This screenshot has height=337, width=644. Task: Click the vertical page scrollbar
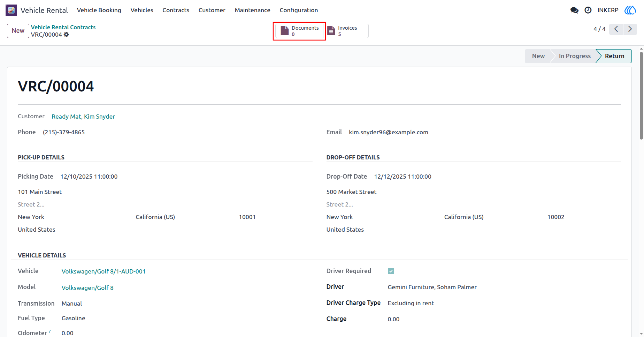point(641,96)
